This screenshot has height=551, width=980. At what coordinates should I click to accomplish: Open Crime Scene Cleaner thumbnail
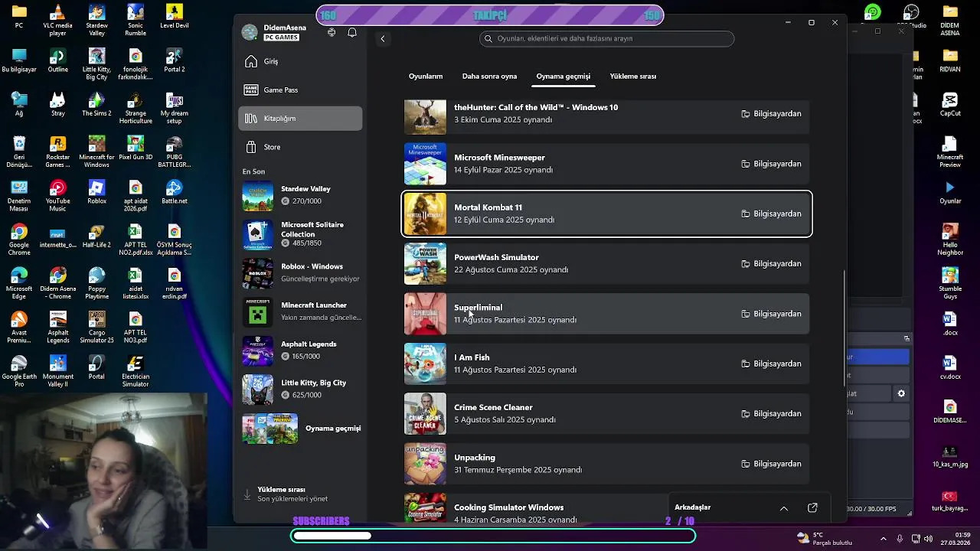point(425,413)
